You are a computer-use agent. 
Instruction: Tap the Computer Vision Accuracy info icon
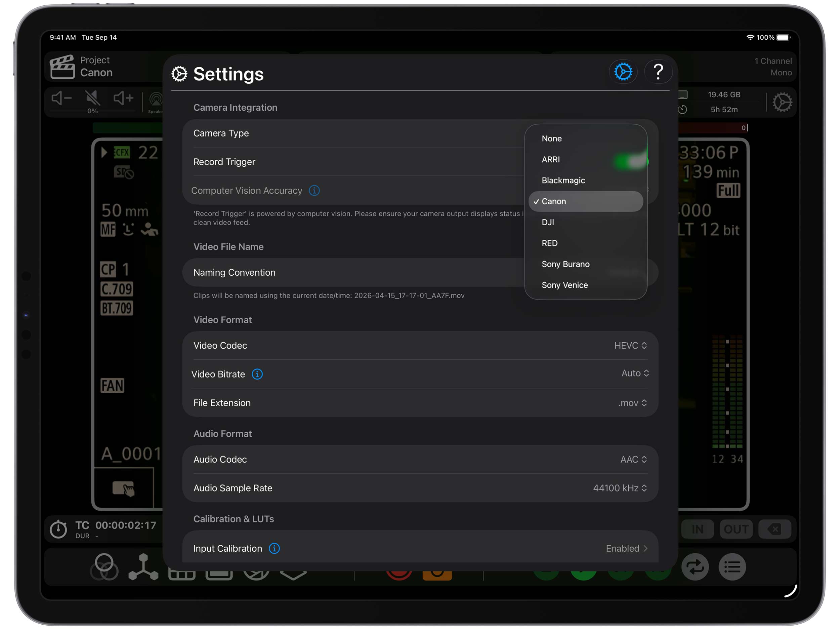click(314, 190)
